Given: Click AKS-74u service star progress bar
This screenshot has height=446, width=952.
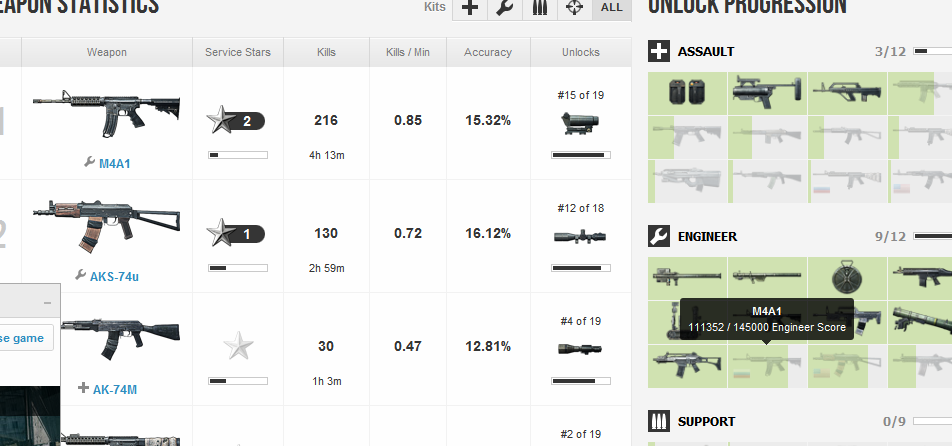Looking at the screenshot, I should click(x=238, y=268).
